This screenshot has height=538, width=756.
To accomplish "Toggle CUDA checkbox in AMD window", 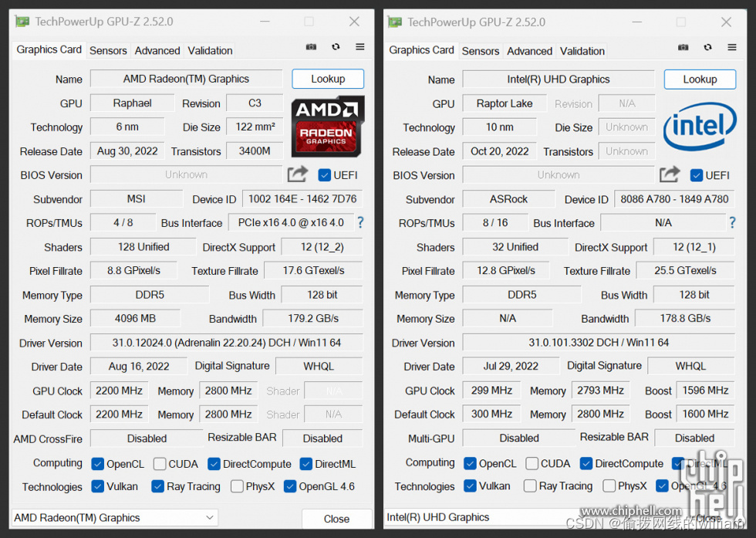I will (160, 464).
